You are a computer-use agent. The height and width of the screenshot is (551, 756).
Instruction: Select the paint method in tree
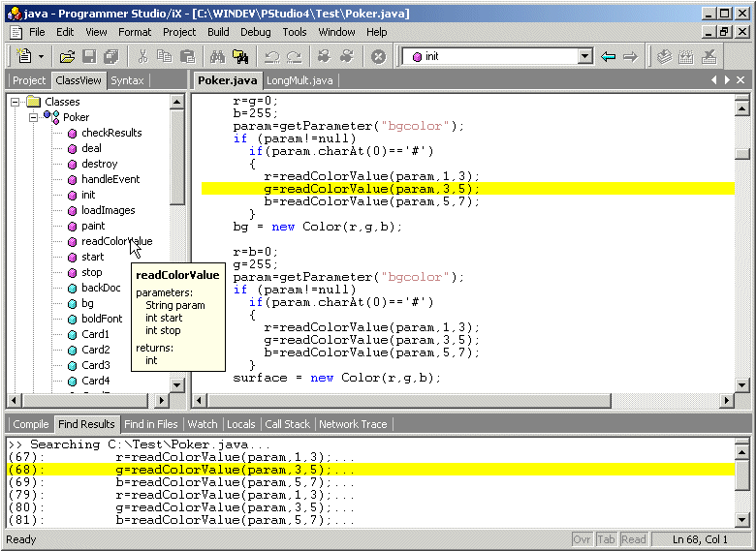(x=93, y=226)
